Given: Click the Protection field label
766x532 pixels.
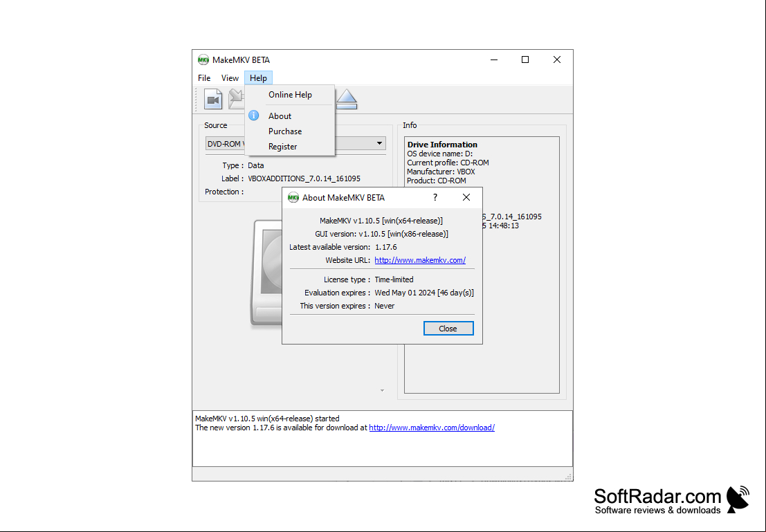Looking at the screenshot, I should 224,192.
